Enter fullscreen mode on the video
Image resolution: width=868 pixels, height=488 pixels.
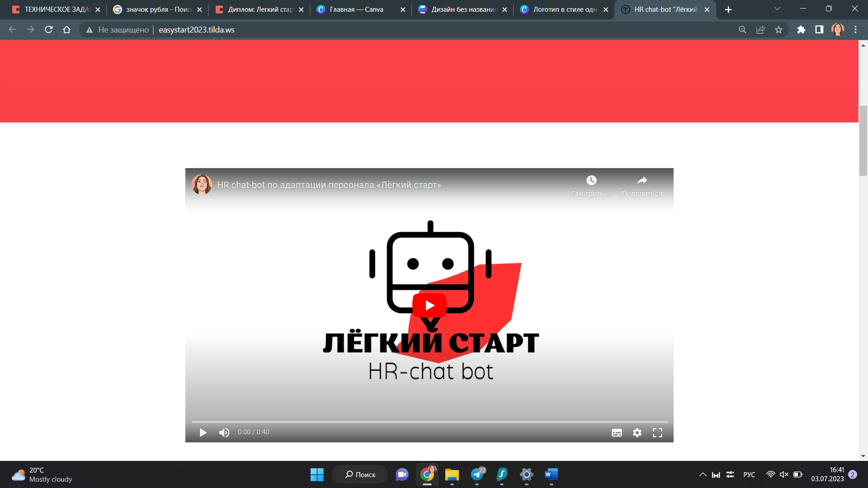pyautogui.click(x=657, y=432)
